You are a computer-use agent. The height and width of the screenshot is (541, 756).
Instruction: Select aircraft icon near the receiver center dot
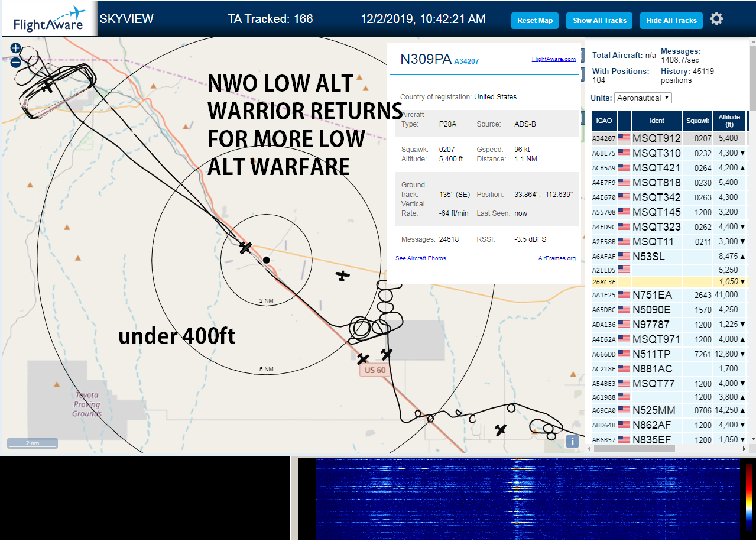coord(246,248)
